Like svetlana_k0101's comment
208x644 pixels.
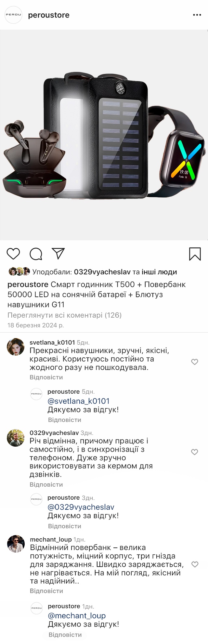point(195,362)
